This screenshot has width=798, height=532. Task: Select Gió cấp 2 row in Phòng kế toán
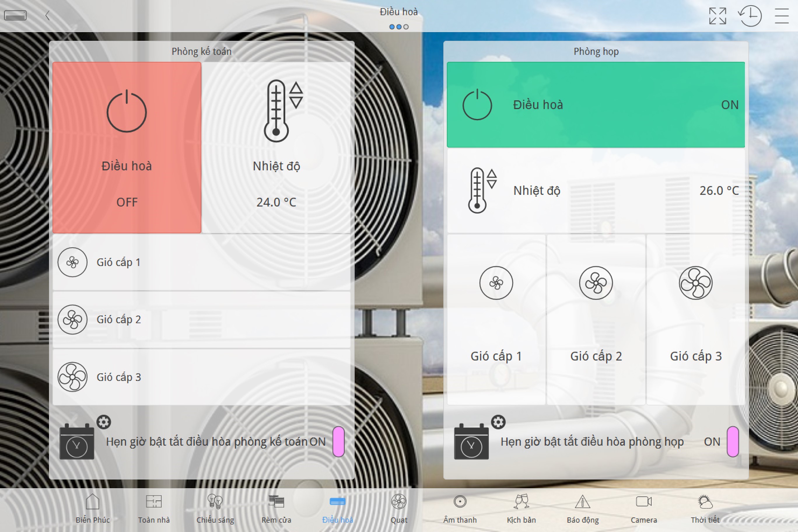pos(201,319)
